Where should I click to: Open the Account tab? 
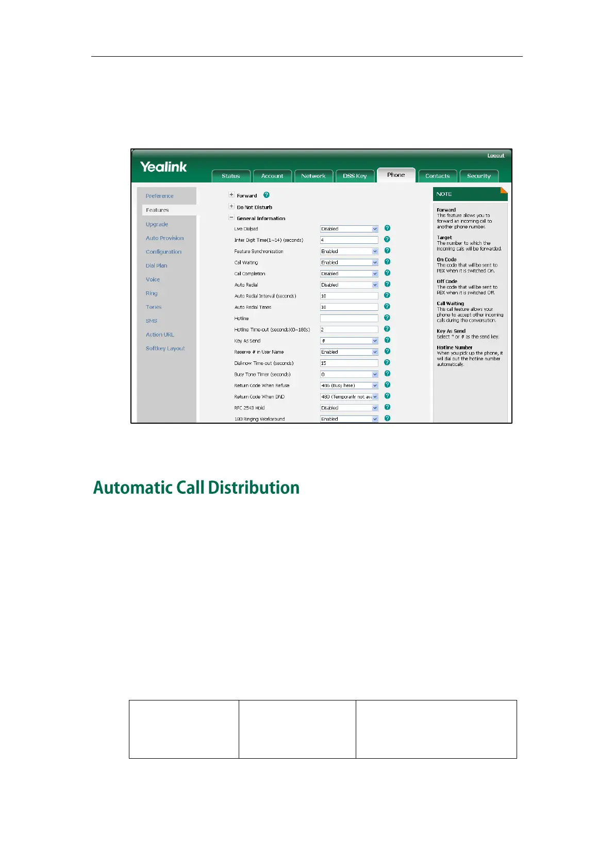272,176
